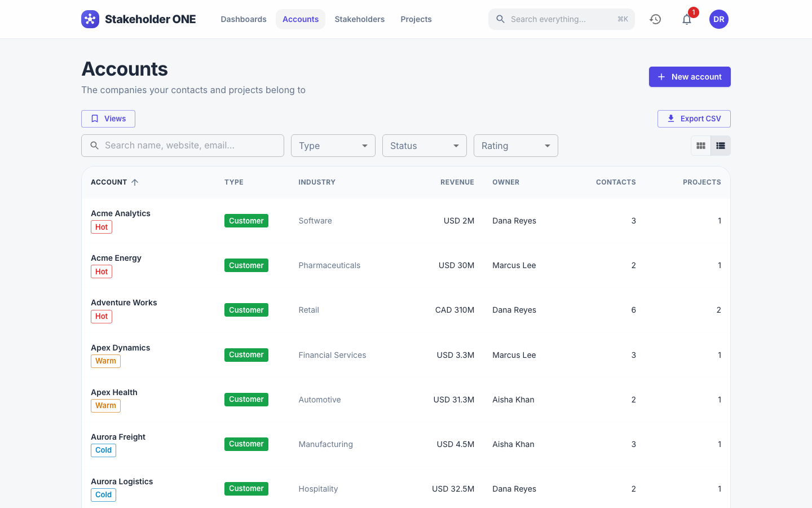
Task: Select the Accounts navigation tab
Action: coord(301,19)
